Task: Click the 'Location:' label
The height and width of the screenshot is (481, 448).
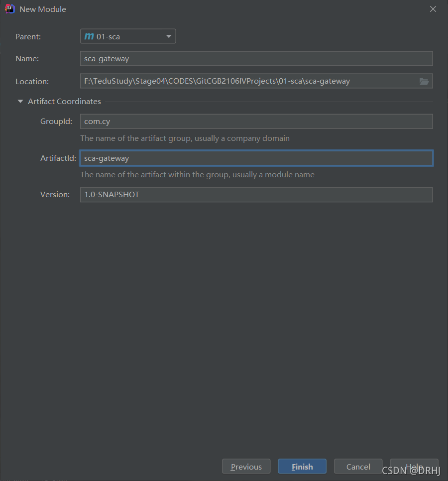Action: pos(32,81)
